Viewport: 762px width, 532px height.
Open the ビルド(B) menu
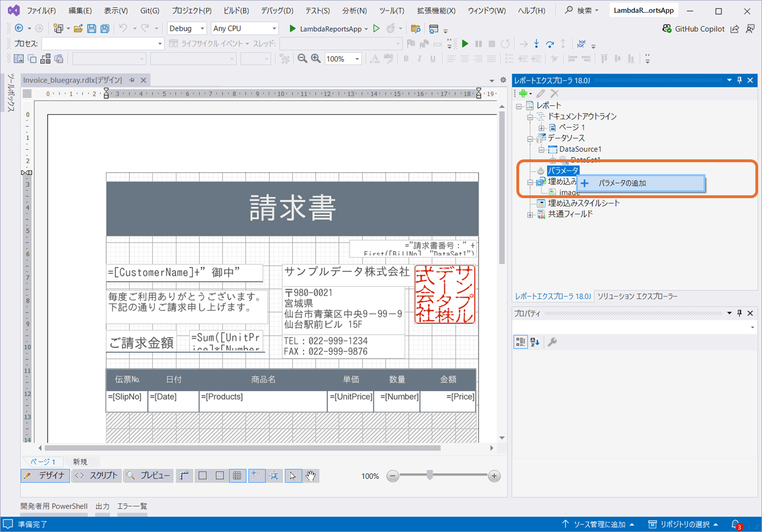point(236,10)
